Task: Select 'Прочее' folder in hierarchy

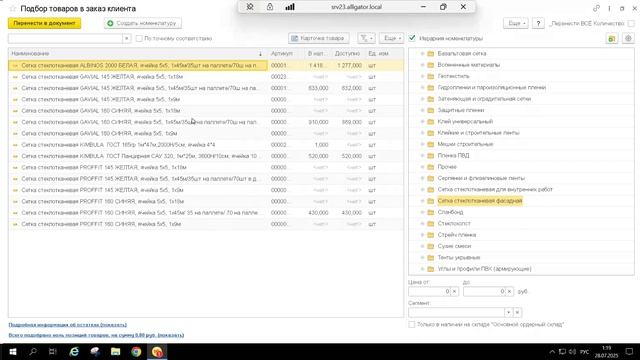Action: click(447, 167)
